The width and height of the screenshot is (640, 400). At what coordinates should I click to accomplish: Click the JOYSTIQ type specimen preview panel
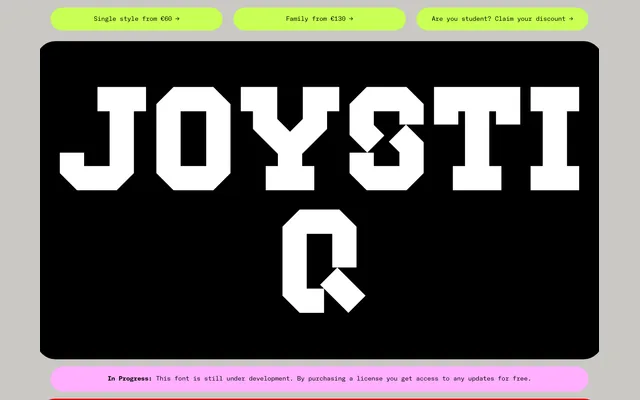coord(319,200)
